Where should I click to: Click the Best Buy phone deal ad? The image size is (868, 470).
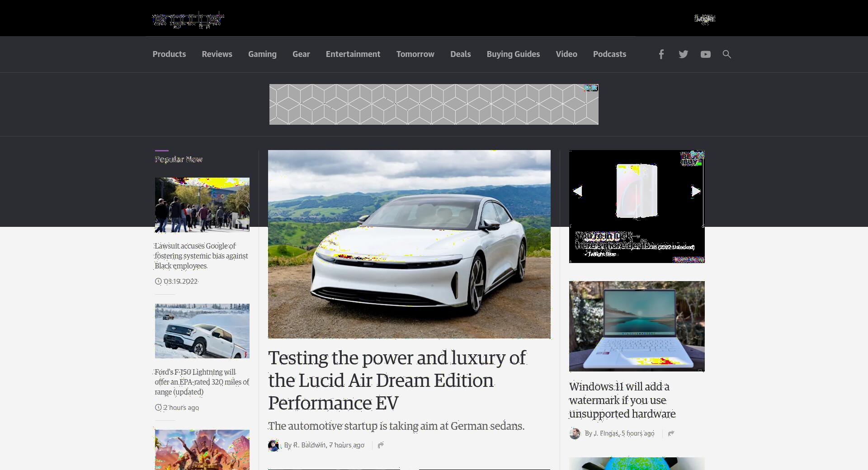click(637, 207)
